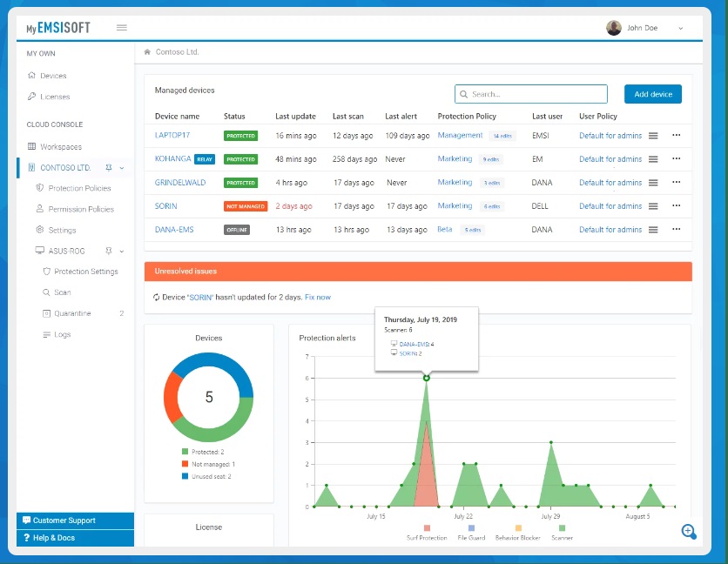
Task: Open device SORIN in the table
Action: pos(165,206)
